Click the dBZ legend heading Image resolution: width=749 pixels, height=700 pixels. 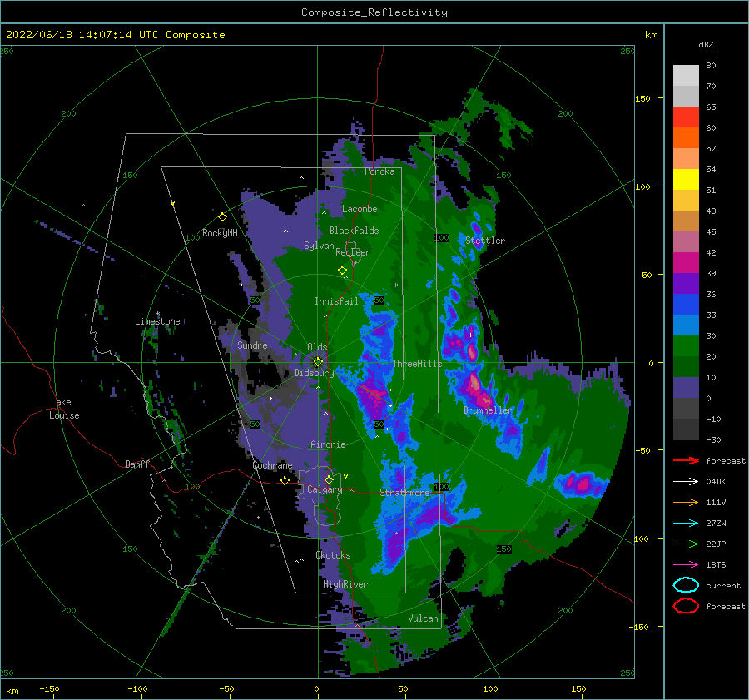(706, 45)
